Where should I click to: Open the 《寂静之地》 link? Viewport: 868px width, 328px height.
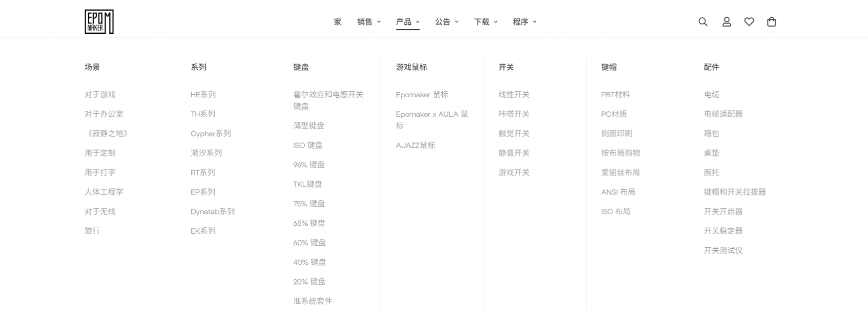pos(108,134)
